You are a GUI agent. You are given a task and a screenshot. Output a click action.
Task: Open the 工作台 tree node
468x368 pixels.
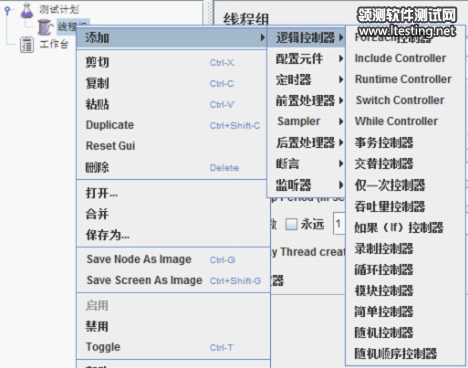tap(54, 44)
